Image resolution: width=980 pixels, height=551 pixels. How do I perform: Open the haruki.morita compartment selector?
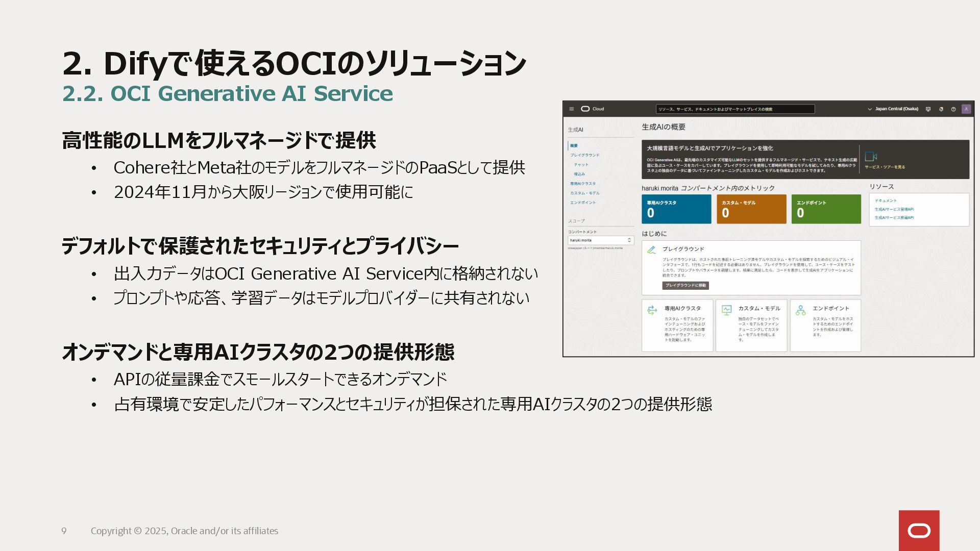pyautogui.click(x=600, y=240)
